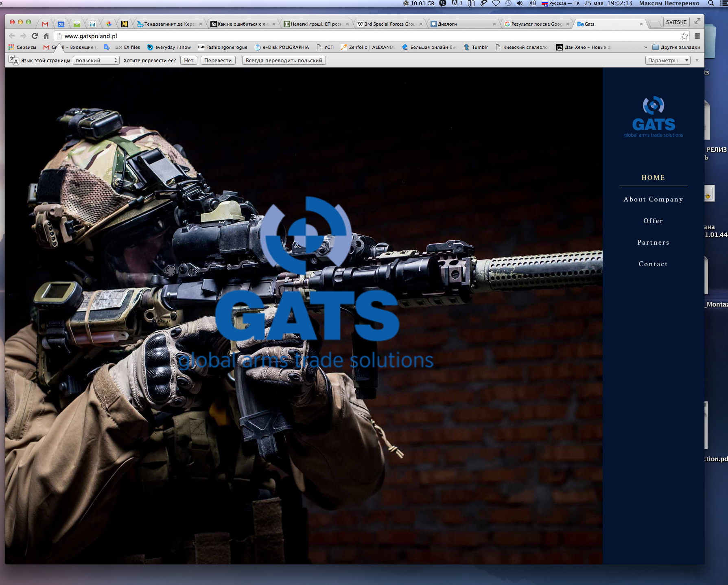The width and height of the screenshot is (728, 585).
Task: Open Spotlight search in the menu bar
Action: coord(711,3)
